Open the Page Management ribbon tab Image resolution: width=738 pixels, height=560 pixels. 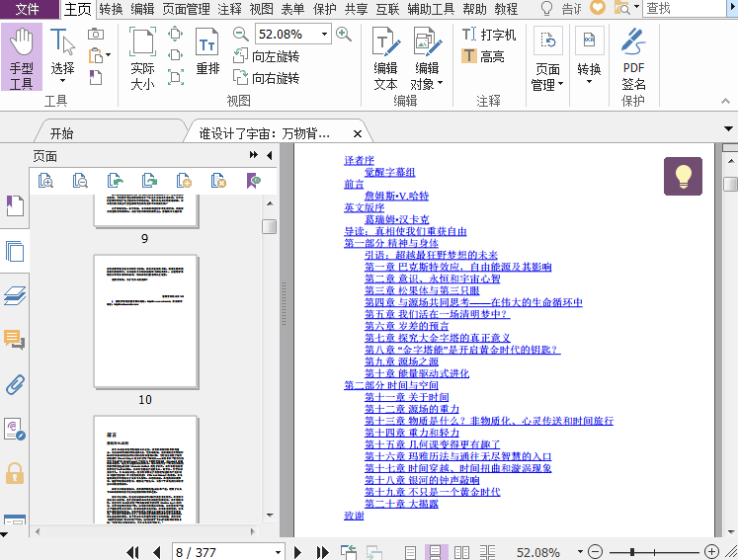pos(187,9)
